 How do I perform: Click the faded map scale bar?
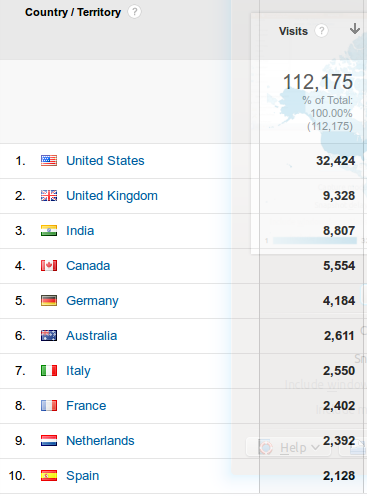(315, 240)
